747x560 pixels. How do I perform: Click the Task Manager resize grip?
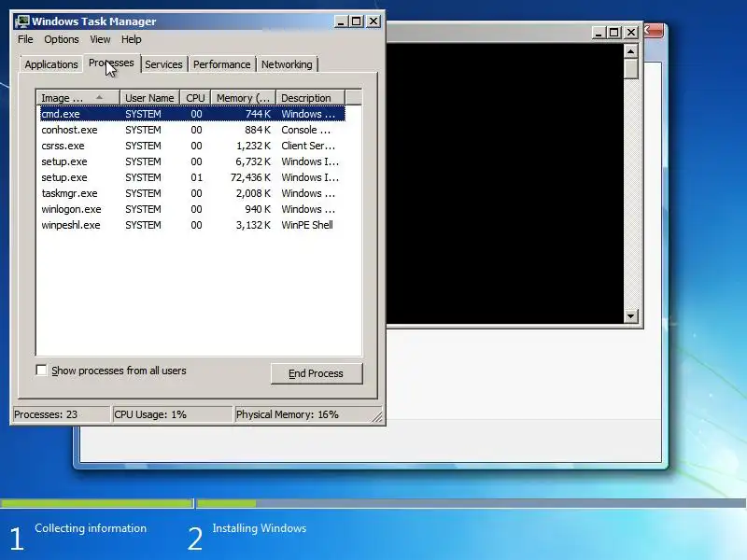point(377,416)
